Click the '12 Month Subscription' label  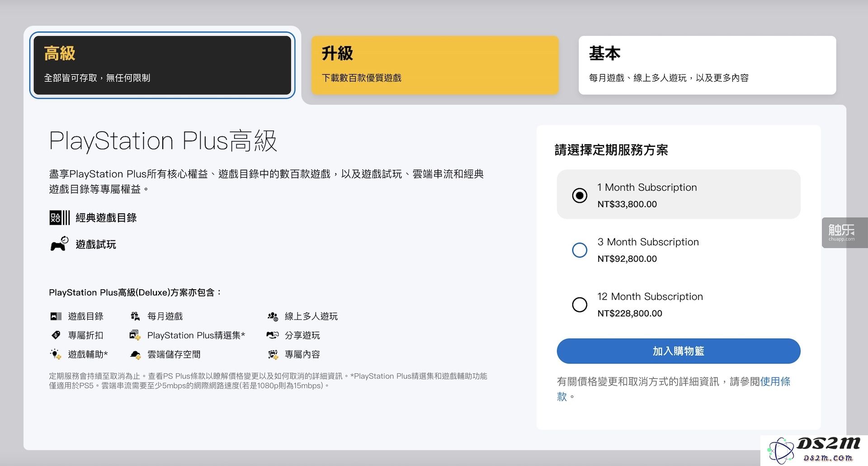[650, 297]
